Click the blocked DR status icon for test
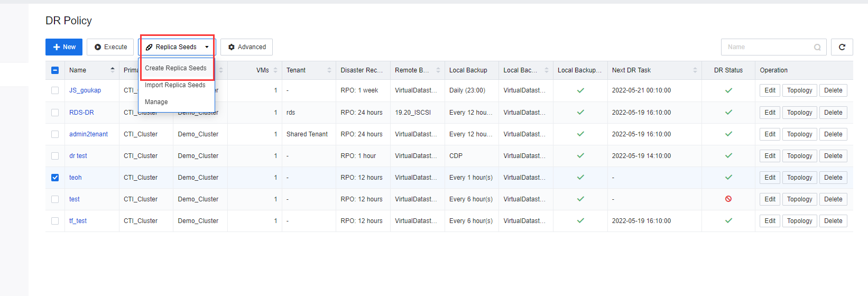The height and width of the screenshot is (296, 868). click(x=728, y=199)
